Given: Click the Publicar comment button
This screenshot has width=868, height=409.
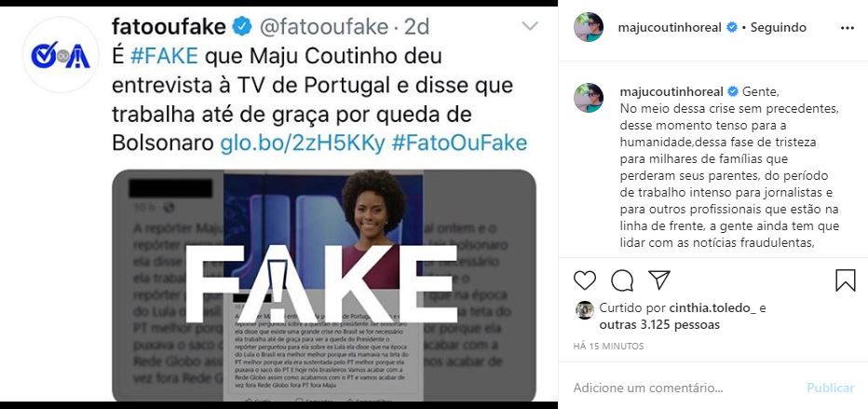Looking at the screenshot, I should (x=831, y=388).
